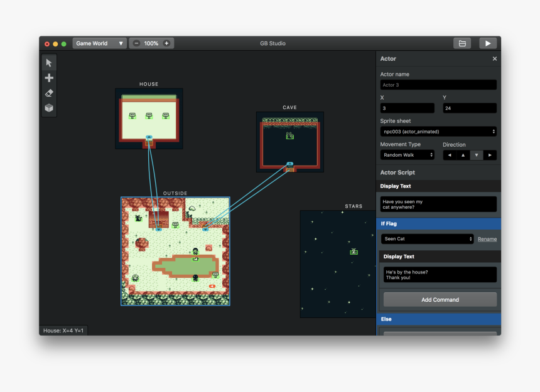540x392 pixels.
Task: Click the 100% zoom level
Action: tap(151, 43)
